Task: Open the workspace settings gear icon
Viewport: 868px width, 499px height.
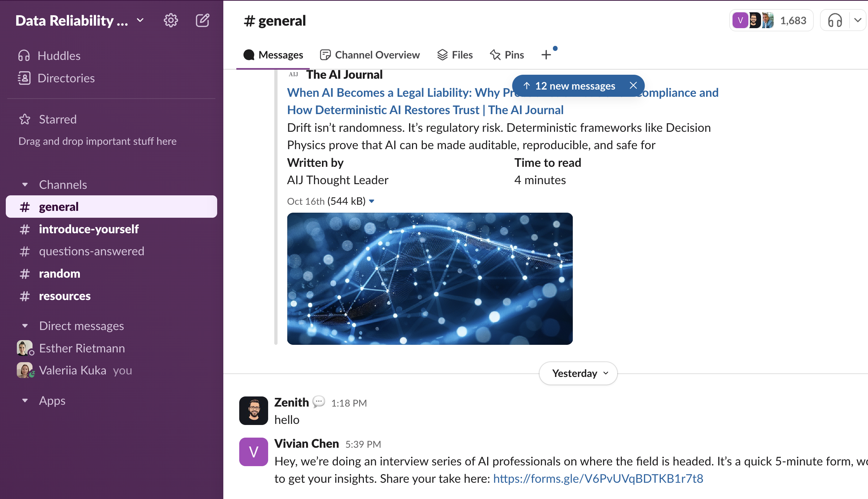Action: (x=171, y=21)
